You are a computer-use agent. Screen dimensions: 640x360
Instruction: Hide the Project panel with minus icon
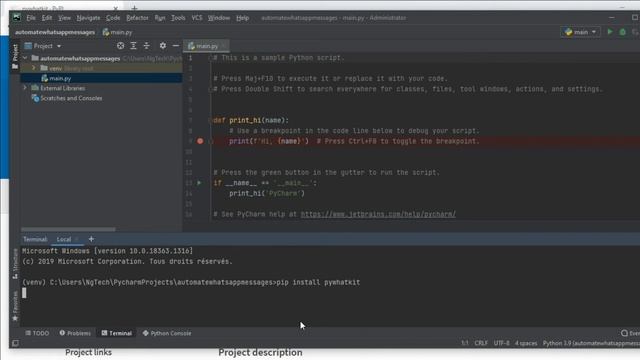176,46
